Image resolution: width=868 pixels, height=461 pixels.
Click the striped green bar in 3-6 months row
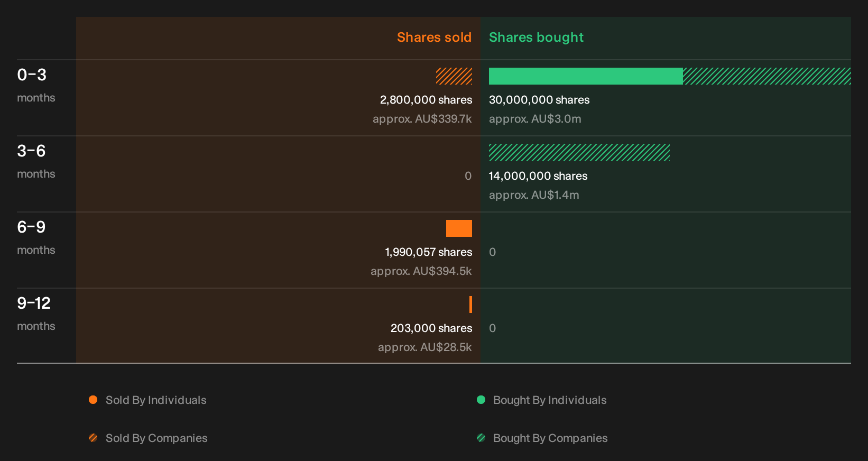pos(579,152)
